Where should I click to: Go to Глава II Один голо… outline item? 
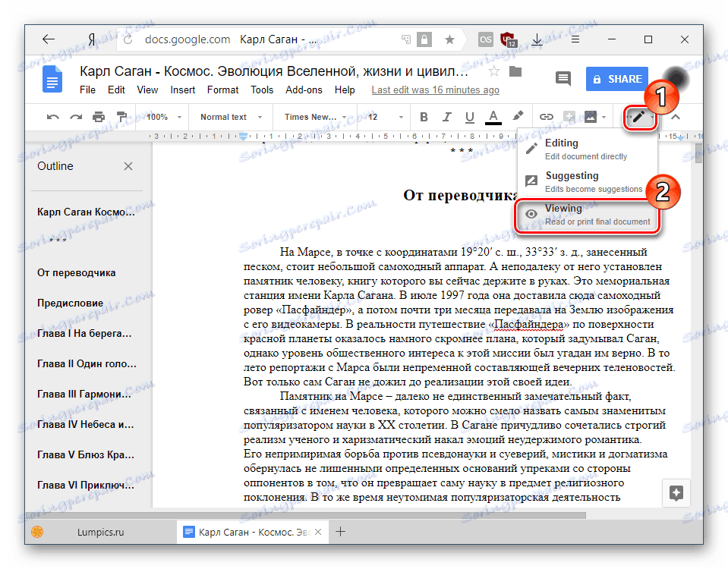(87, 364)
